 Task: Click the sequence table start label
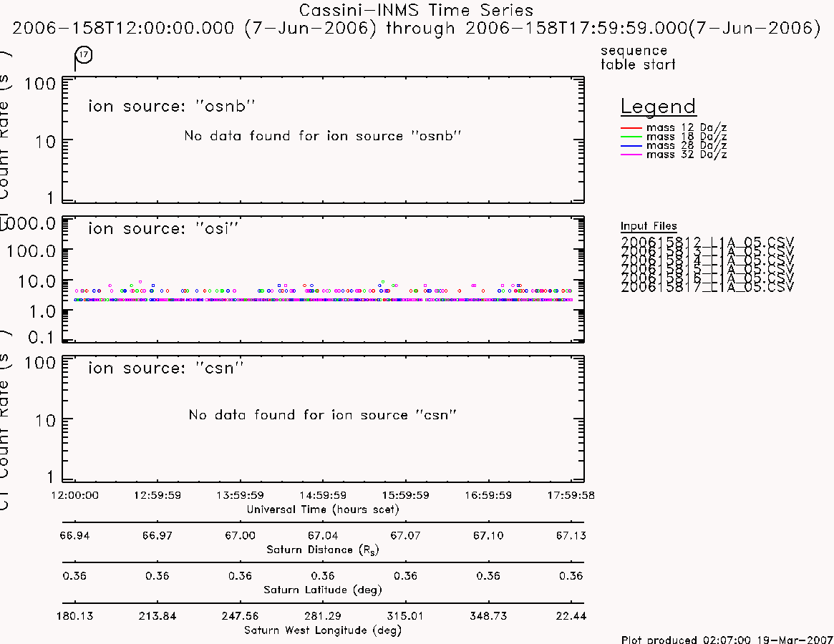pyautogui.click(x=638, y=57)
